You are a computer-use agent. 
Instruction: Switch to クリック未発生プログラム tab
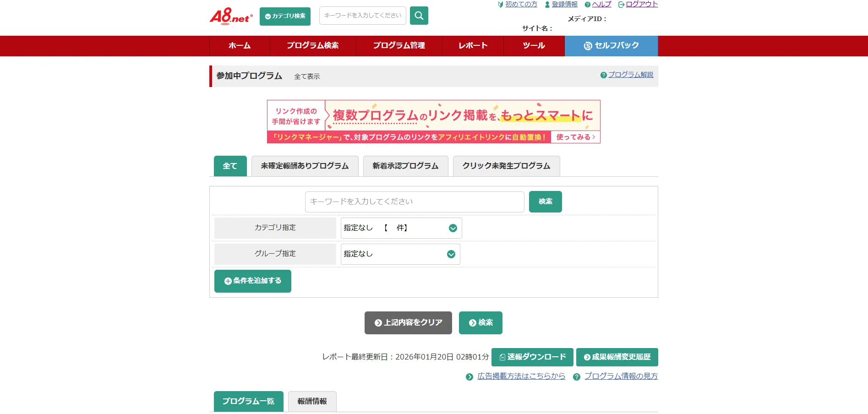pyautogui.click(x=507, y=166)
